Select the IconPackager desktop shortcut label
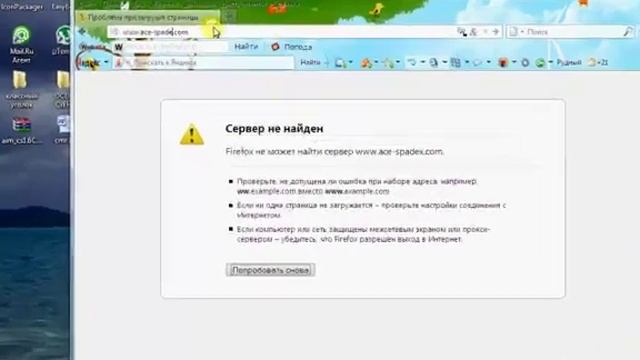This screenshot has width=640, height=360. pyautogui.click(x=22, y=6)
